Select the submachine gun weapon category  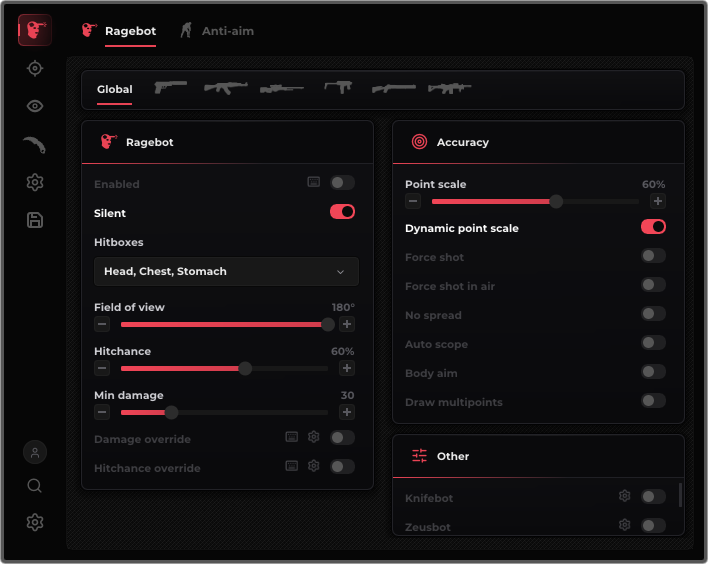click(x=338, y=87)
